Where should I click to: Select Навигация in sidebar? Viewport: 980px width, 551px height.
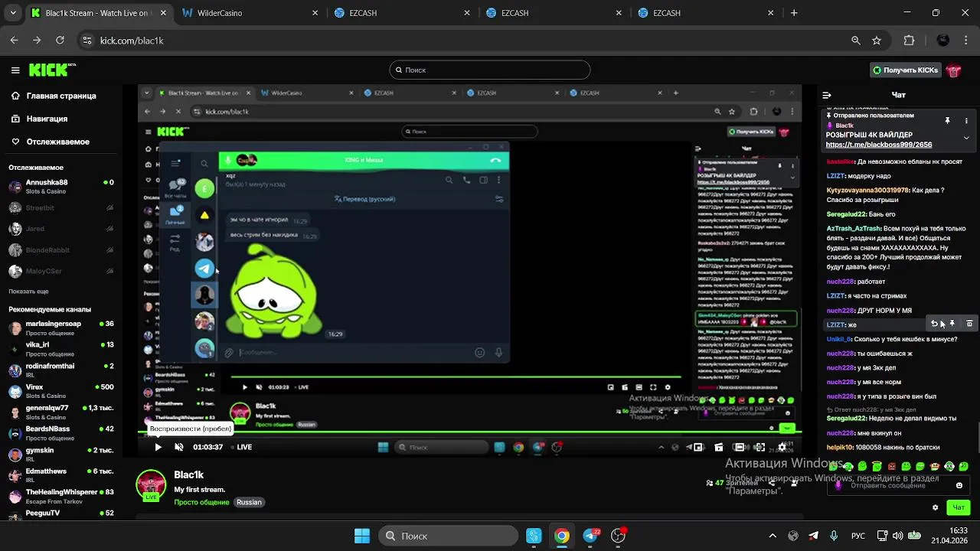coord(47,119)
